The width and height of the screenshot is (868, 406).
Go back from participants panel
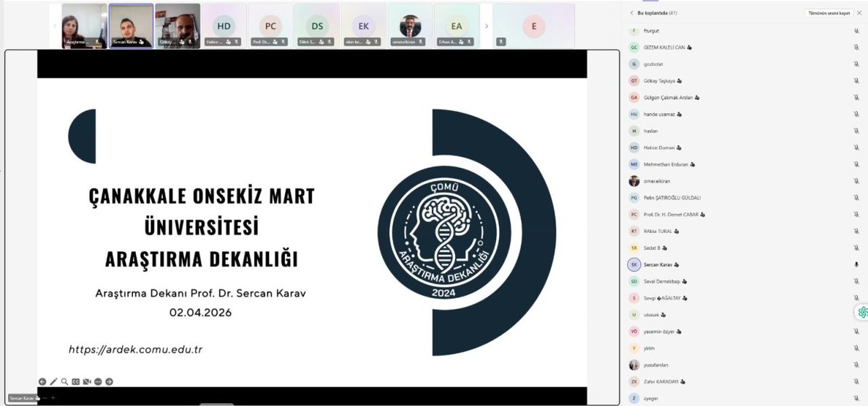(x=631, y=13)
